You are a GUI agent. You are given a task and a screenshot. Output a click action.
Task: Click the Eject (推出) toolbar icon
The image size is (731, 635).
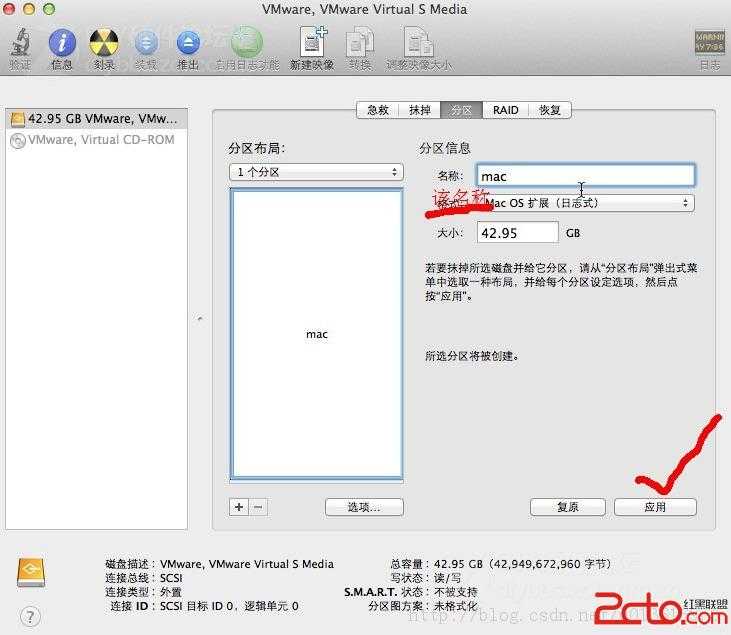pyautogui.click(x=188, y=43)
